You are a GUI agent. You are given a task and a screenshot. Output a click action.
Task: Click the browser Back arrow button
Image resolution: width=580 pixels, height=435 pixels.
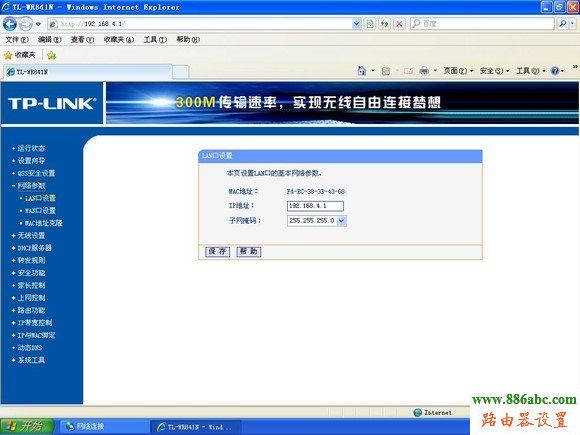(10, 24)
